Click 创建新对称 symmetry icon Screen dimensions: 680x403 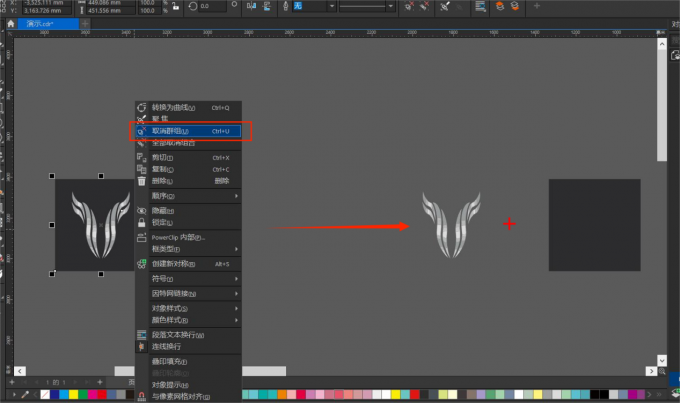click(142, 264)
